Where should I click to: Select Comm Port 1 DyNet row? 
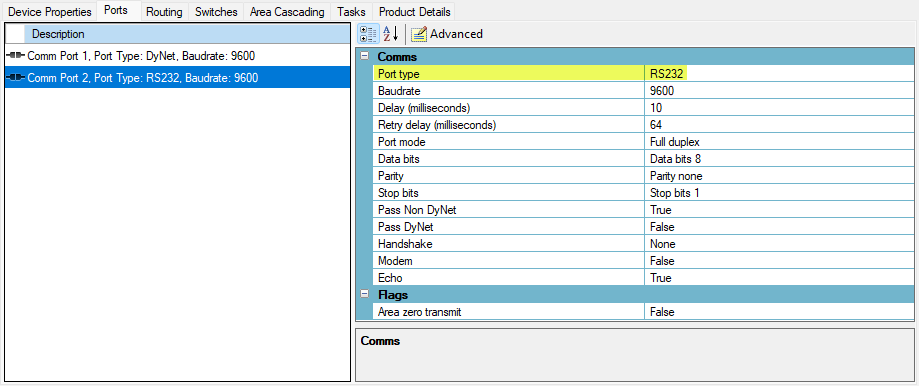pyautogui.click(x=178, y=56)
